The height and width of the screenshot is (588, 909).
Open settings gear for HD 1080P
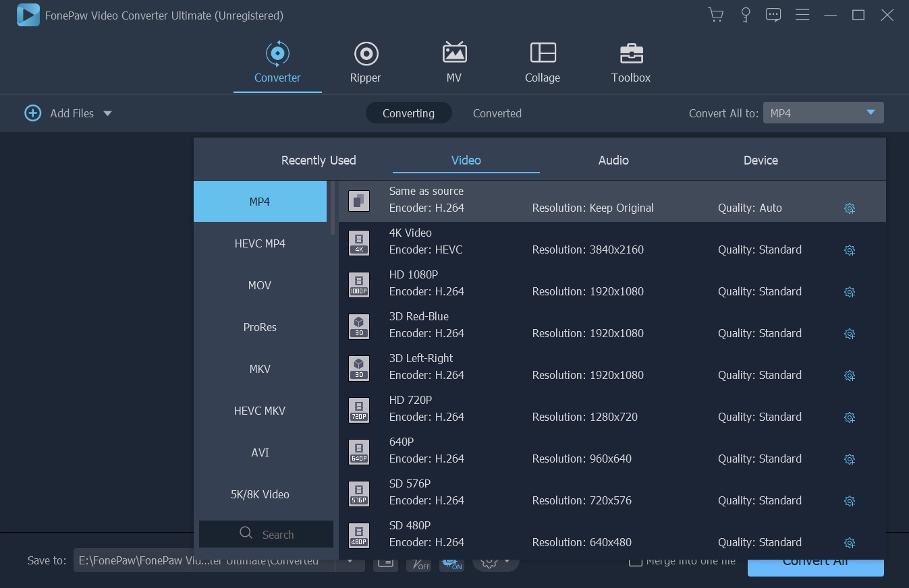coord(850,292)
